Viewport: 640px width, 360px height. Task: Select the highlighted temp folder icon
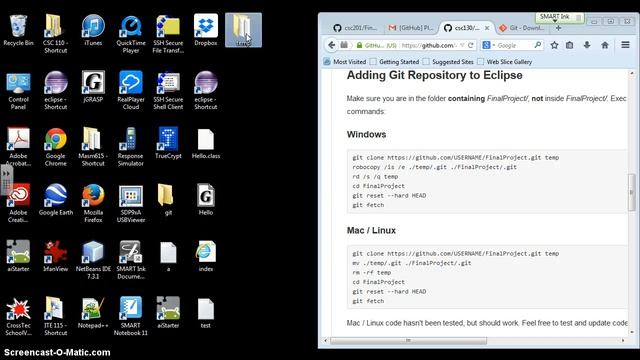243,30
